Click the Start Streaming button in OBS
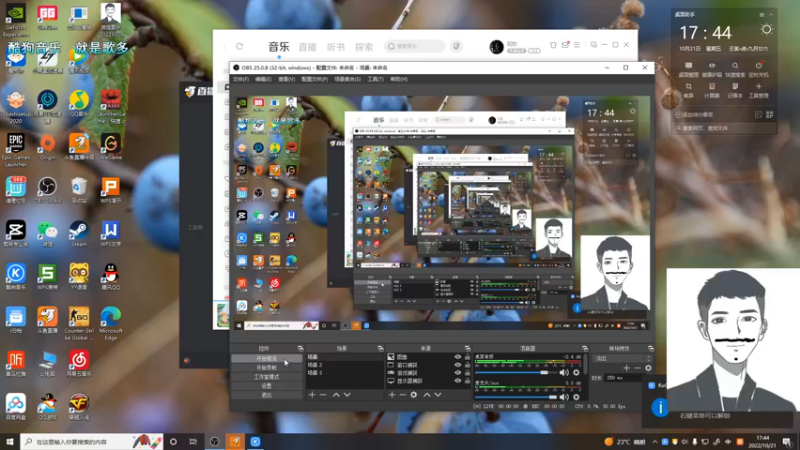Viewport: 800px width, 450px height. pos(266,359)
